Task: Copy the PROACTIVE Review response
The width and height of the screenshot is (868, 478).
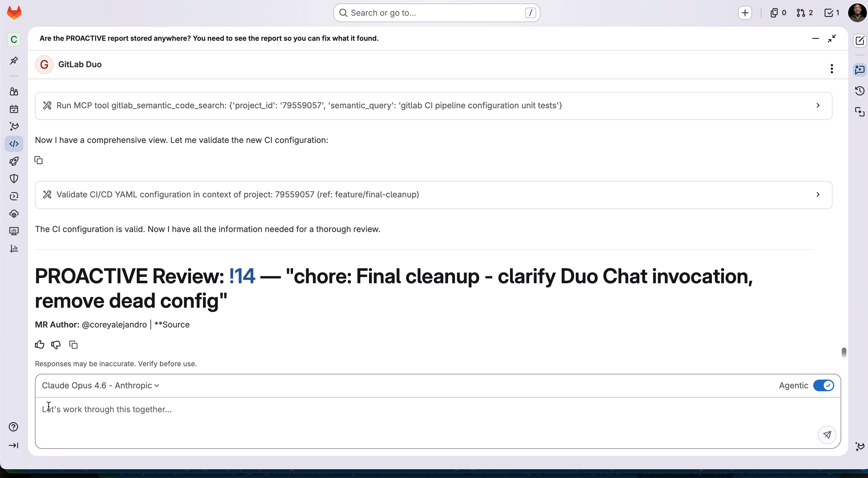Action: [73, 345]
